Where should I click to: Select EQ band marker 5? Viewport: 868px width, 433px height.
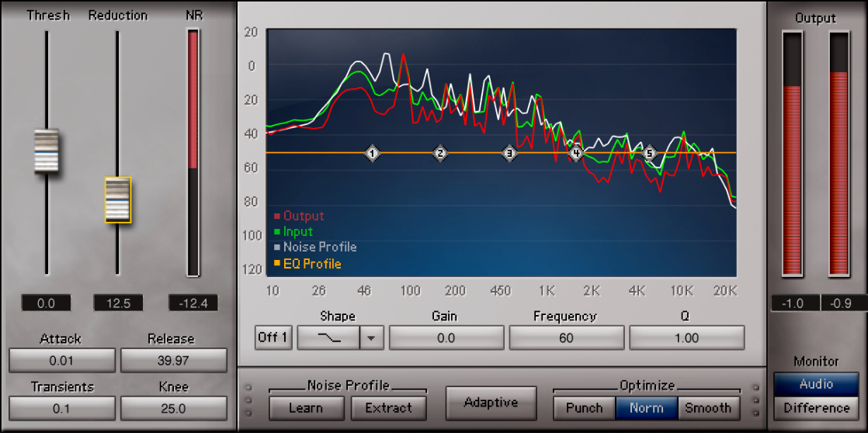[650, 153]
